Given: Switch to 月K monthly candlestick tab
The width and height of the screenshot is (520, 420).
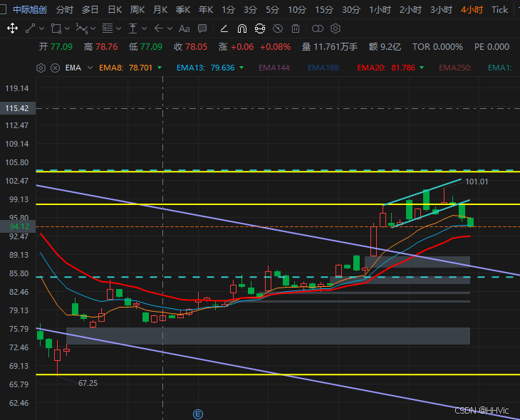Looking at the screenshot, I should coord(160,10).
